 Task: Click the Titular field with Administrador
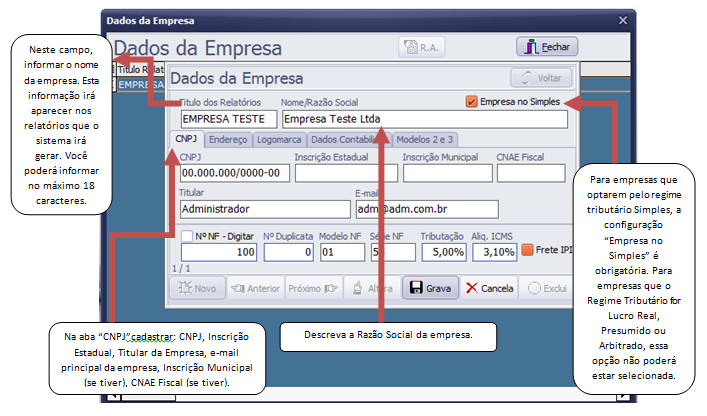[265, 209]
